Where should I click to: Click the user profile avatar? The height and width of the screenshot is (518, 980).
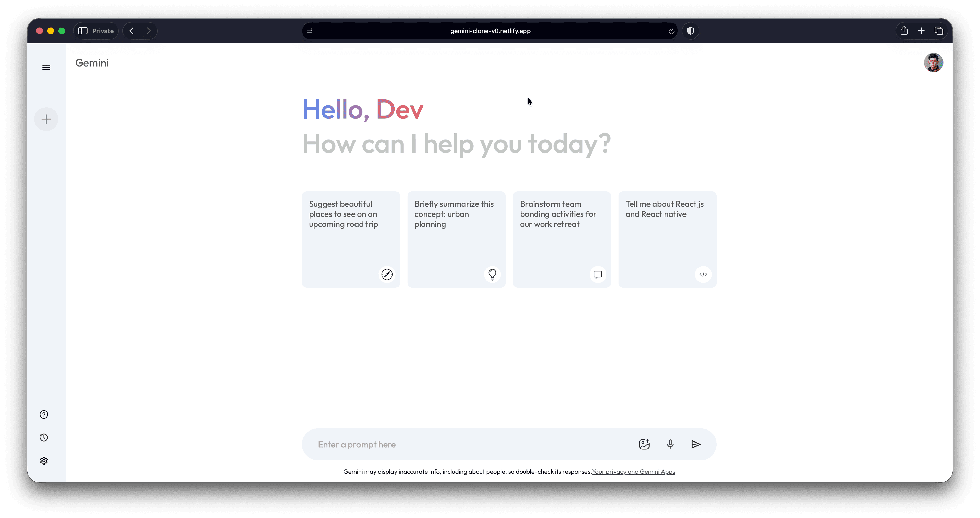coord(933,63)
